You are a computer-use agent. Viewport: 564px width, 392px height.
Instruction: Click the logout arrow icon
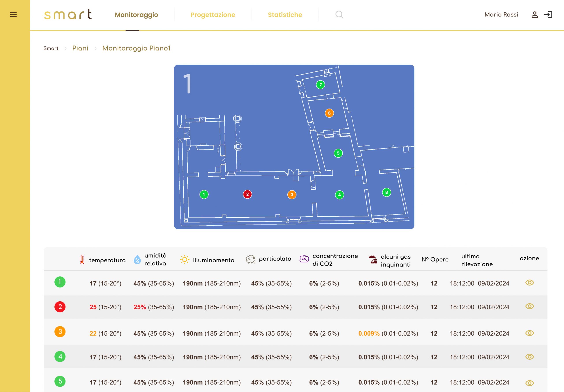[548, 15]
